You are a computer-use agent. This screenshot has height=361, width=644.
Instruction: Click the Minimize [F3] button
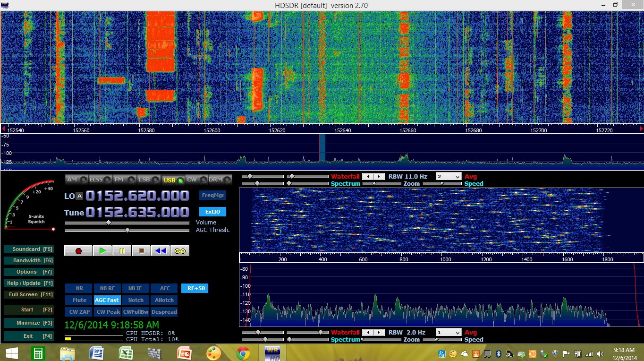[28, 323]
